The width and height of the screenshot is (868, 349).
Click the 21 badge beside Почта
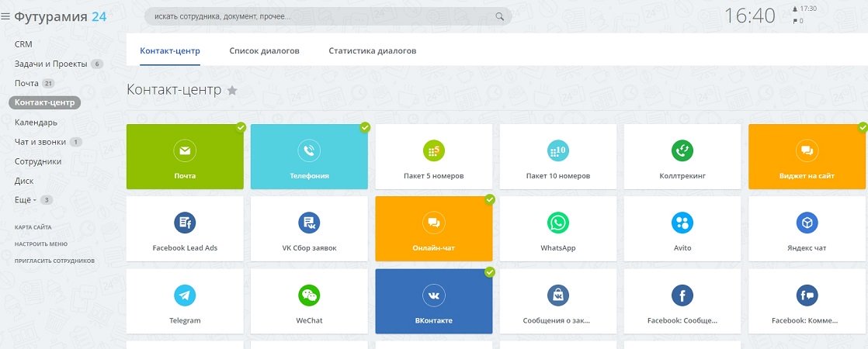pyautogui.click(x=48, y=84)
